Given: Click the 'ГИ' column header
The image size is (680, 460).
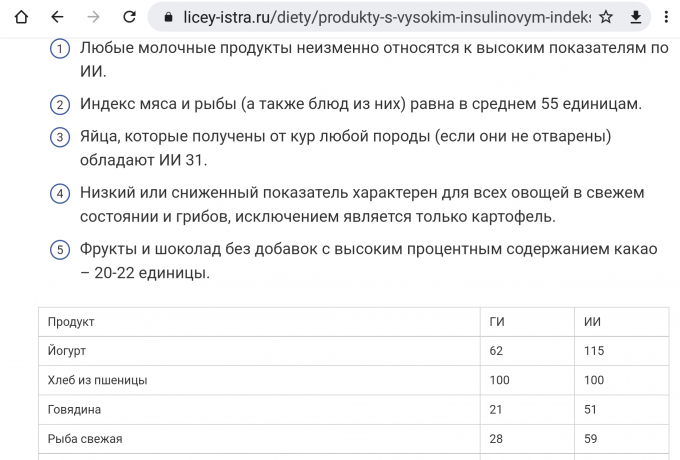Looking at the screenshot, I should (497, 322).
